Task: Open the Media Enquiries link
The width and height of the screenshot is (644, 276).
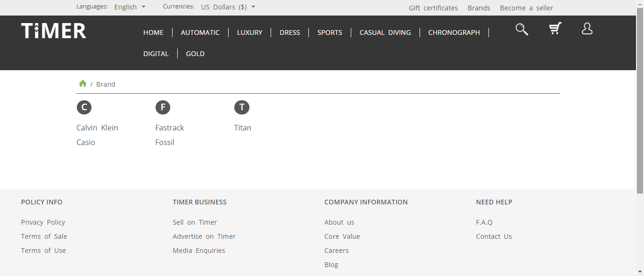Action: coord(199,251)
